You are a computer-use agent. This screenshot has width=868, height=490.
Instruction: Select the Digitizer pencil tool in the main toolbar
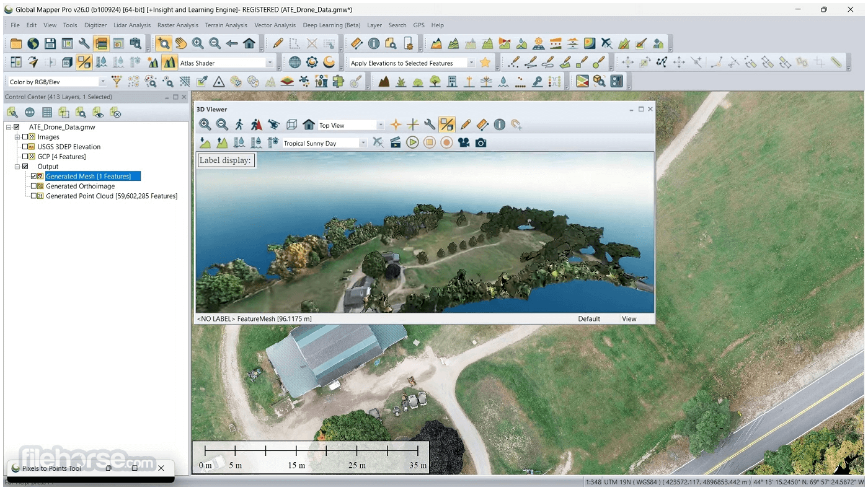click(x=278, y=43)
